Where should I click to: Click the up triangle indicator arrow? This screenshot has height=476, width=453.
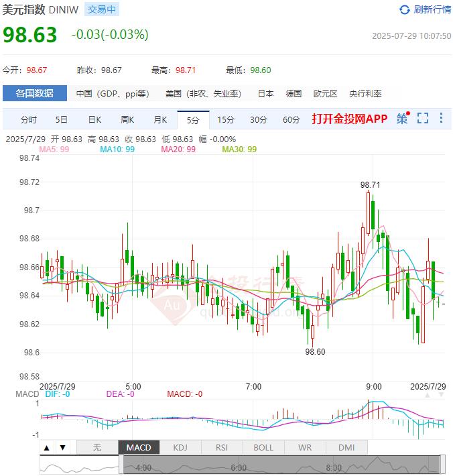[47, 447]
